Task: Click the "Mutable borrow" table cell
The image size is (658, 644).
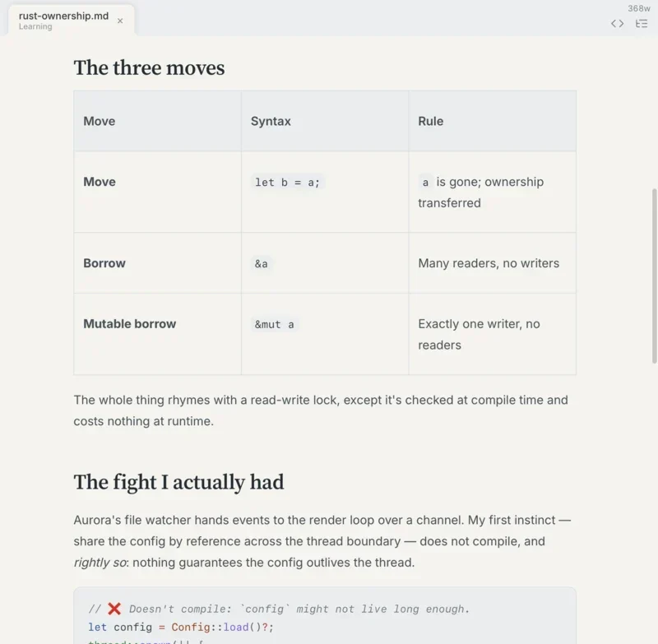Action: 157,334
